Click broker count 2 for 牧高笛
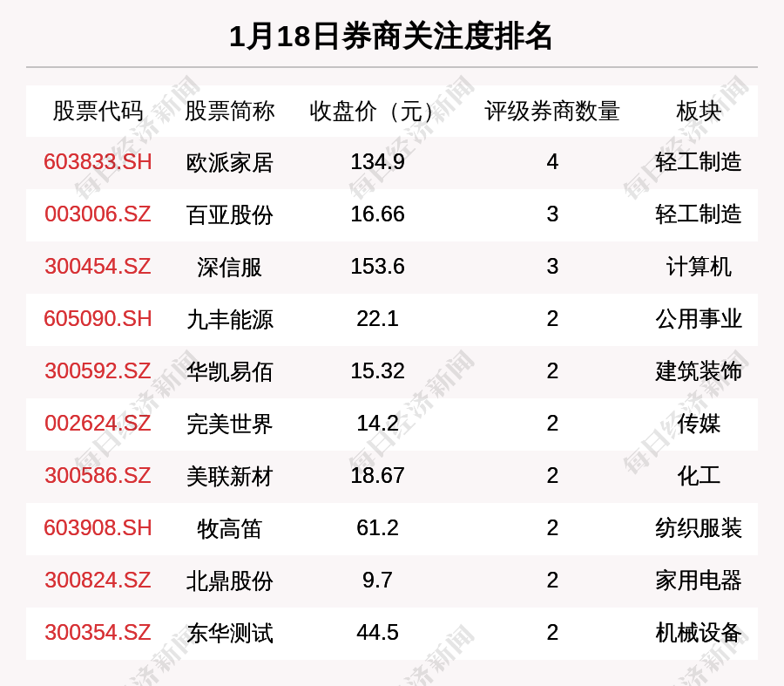 [552, 528]
